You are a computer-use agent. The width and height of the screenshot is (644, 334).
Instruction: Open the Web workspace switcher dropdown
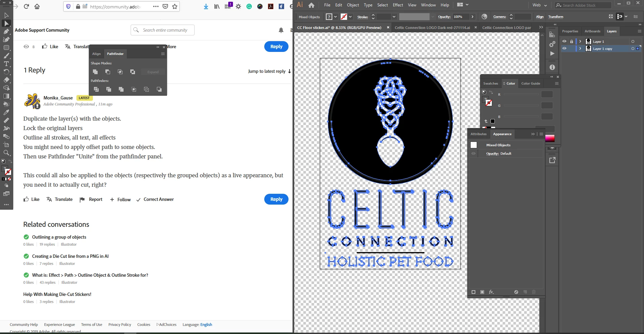(540, 5)
